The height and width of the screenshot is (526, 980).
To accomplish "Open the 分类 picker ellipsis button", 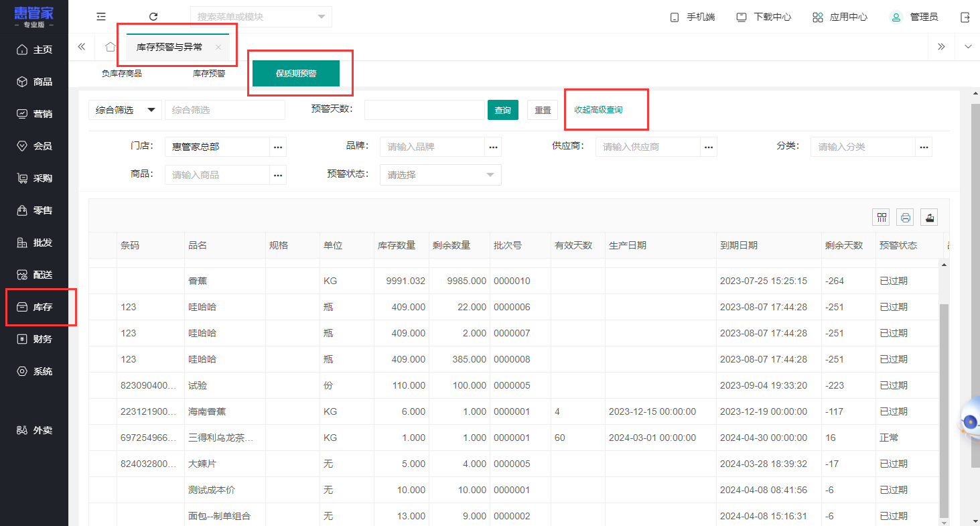I will (x=924, y=147).
